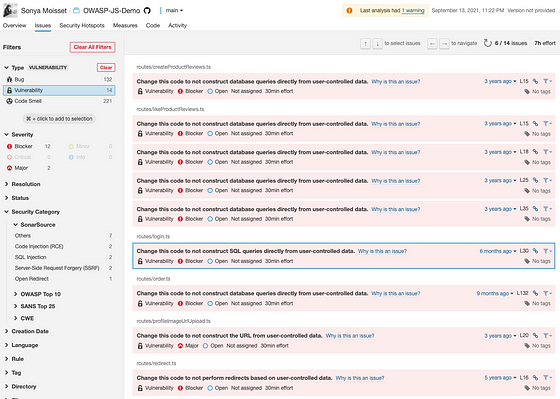This screenshot has height=399, width=560.
Task: Open the 1 warning link
Action: coord(413,11)
